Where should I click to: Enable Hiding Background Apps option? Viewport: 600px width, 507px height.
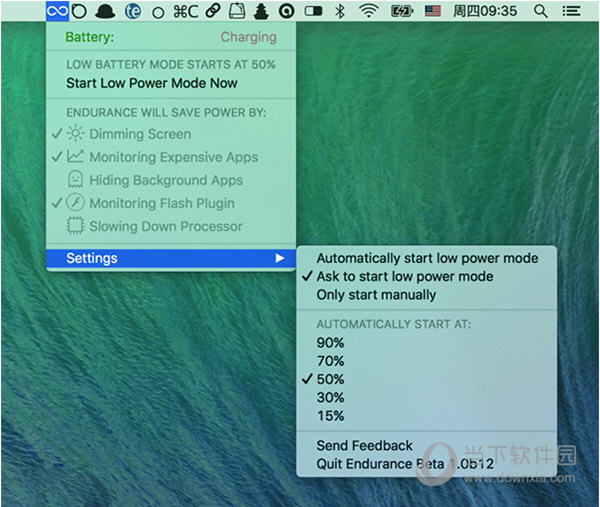coord(166,180)
